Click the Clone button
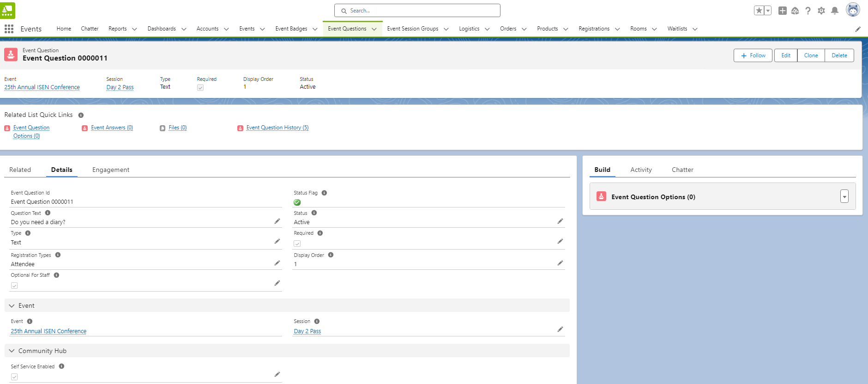The width and height of the screenshot is (868, 384). point(811,55)
